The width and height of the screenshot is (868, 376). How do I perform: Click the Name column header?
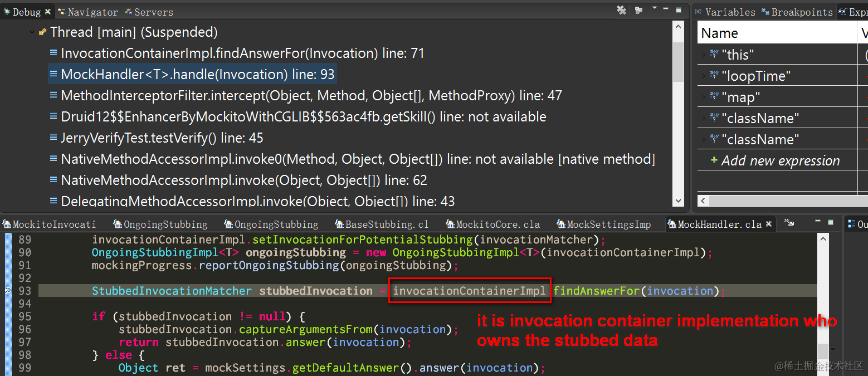point(777,33)
